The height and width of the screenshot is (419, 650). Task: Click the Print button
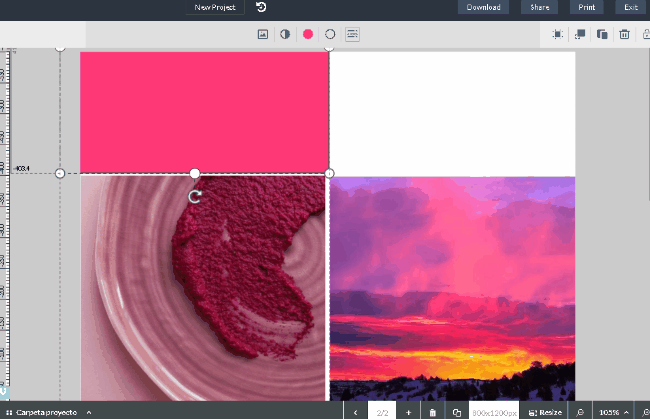(x=587, y=7)
